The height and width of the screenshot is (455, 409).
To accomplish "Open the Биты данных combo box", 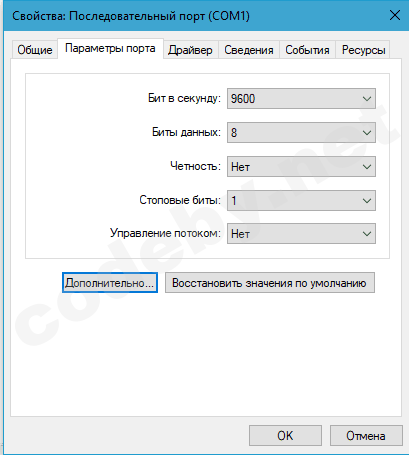I will pyautogui.click(x=301, y=133).
